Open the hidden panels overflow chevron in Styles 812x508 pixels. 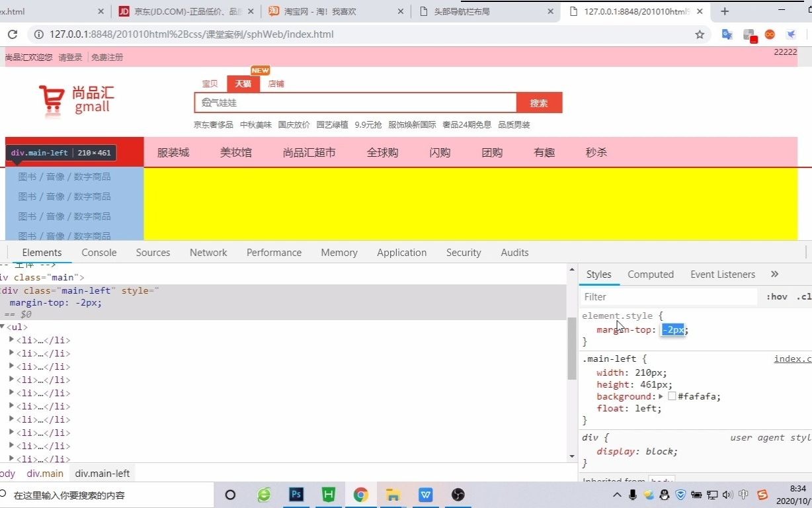click(x=774, y=274)
